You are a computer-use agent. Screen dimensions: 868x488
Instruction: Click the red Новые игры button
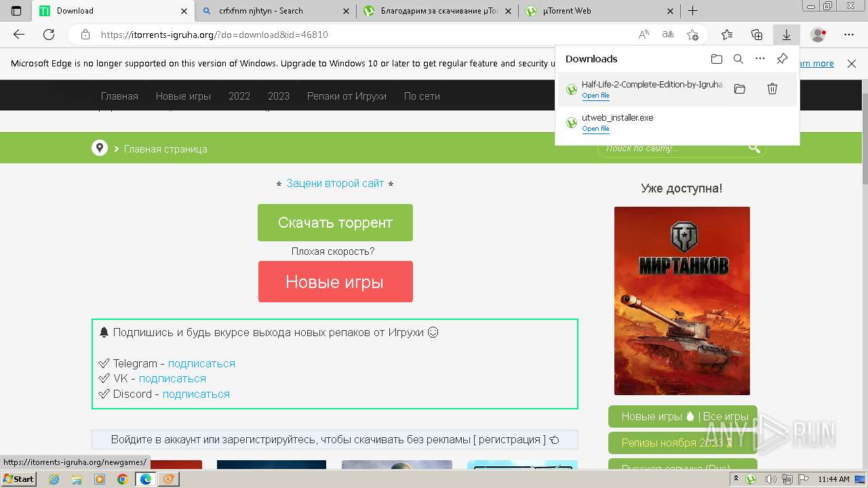[335, 281]
